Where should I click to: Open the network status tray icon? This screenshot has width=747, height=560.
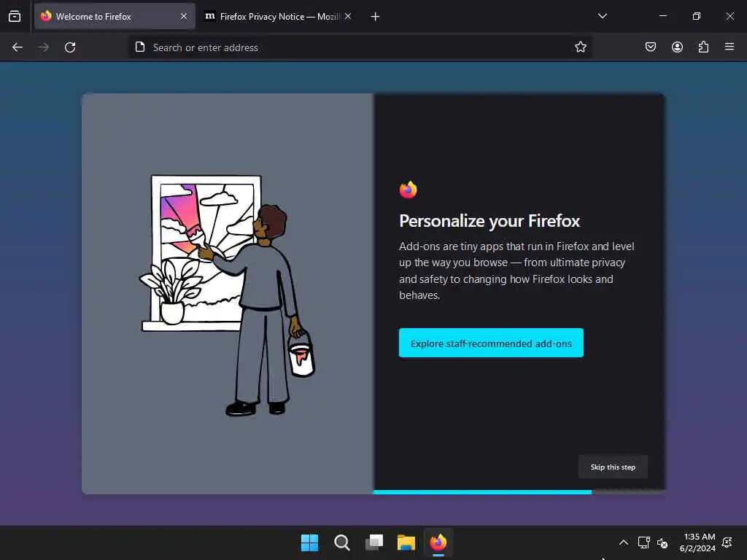pos(643,542)
